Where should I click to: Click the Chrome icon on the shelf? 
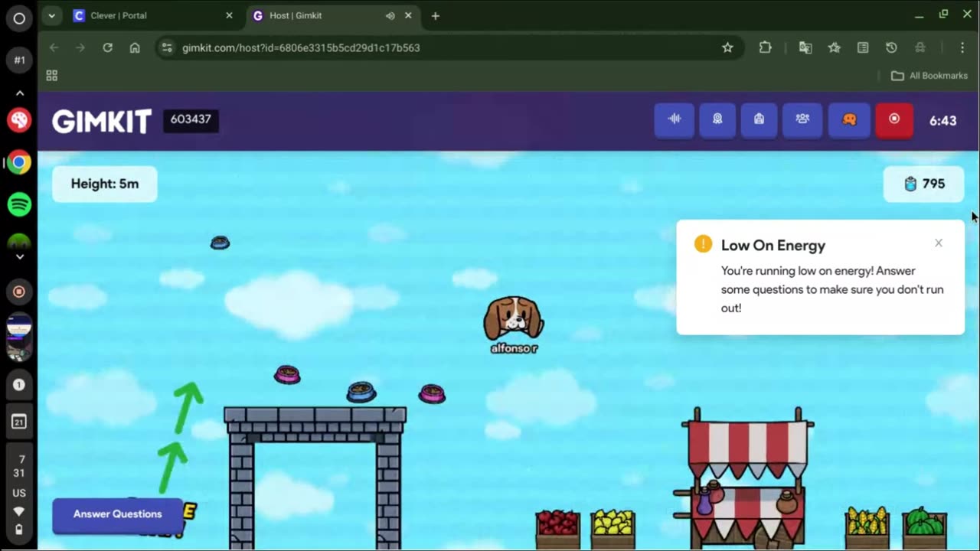(19, 162)
